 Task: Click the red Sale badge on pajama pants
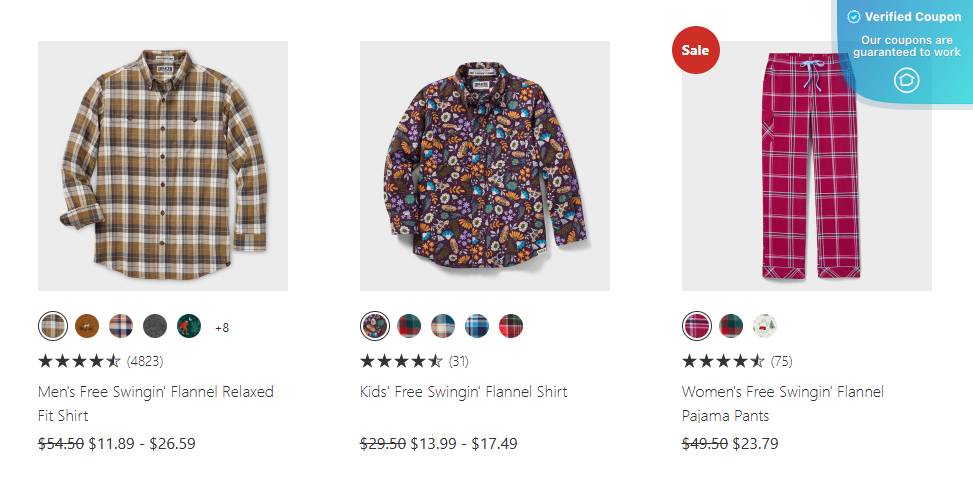695,50
